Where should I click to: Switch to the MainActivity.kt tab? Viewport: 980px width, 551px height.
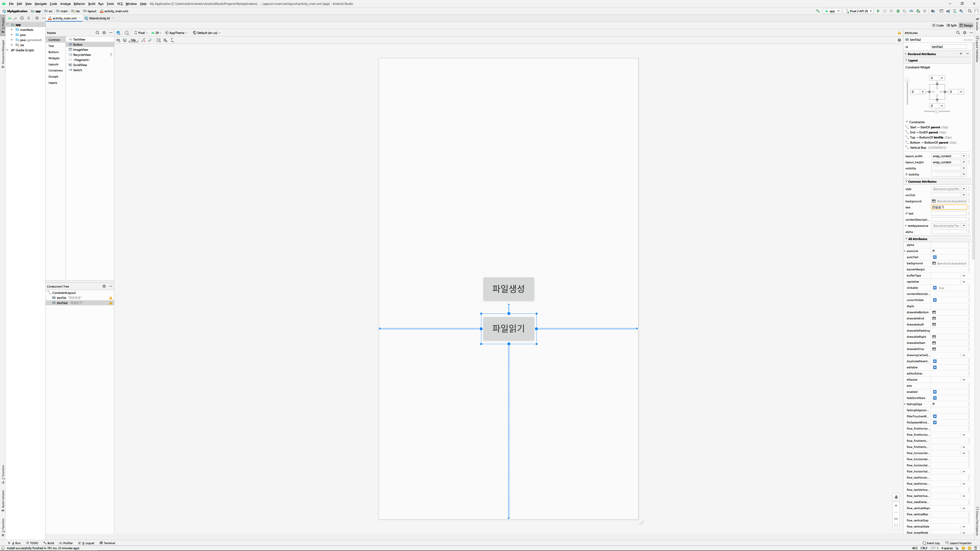click(x=99, y=18)
